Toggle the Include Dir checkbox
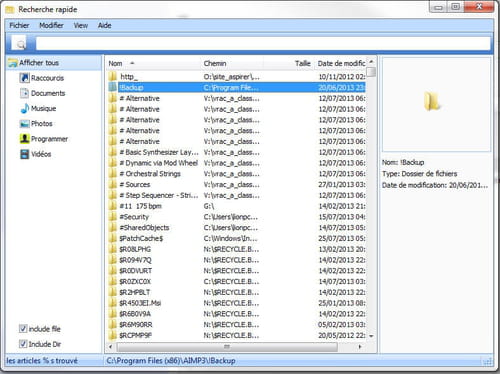 click(23, 344)
